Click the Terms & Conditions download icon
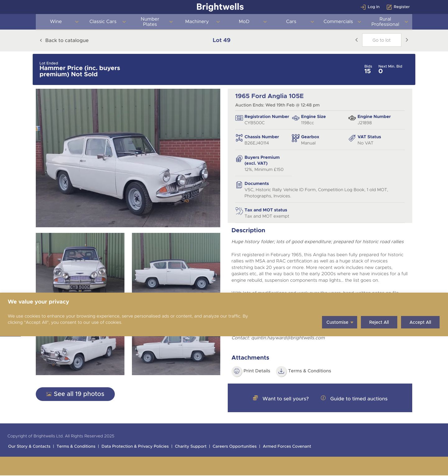Screen dimensions: 448x476 pos(281,371)
